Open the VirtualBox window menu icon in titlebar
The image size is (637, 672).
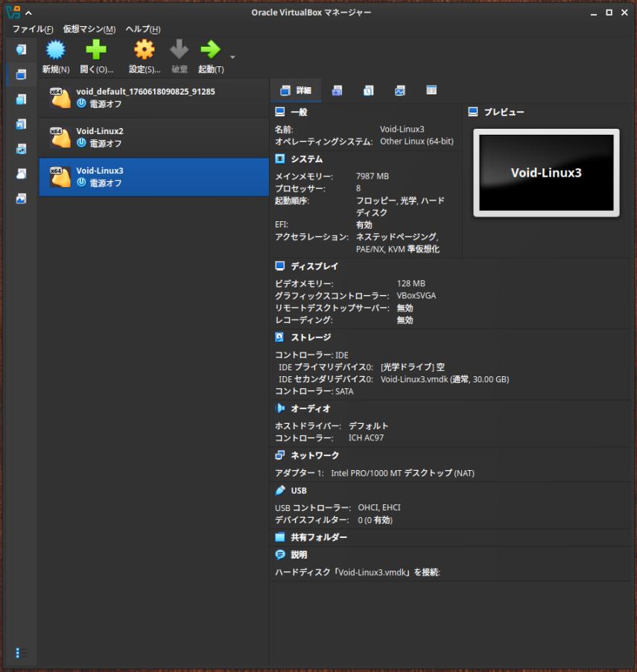[13, 13]
